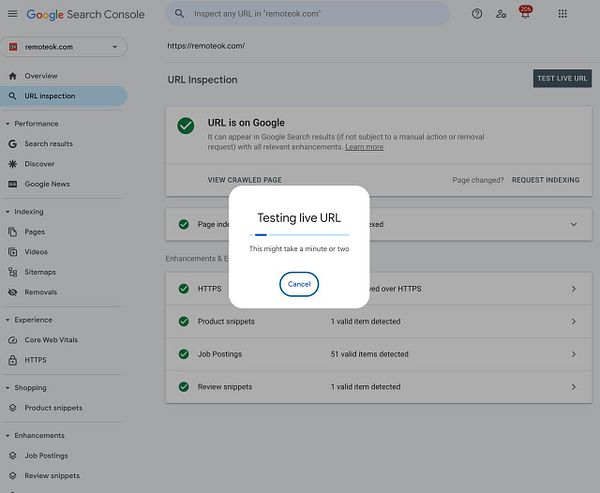Click green check on Review snippets row
The image size is (600, 493).
click(184, 387)
